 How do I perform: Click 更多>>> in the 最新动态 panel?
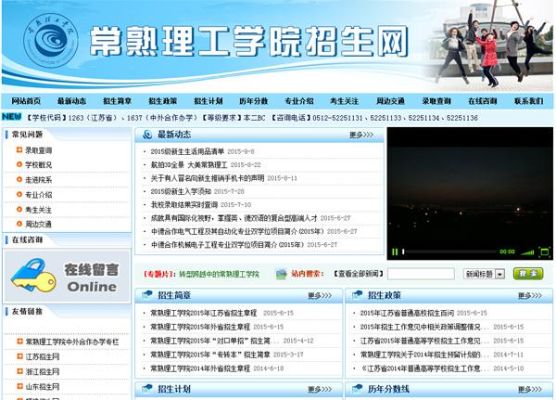pyautogui.click(x=361, y=135)
